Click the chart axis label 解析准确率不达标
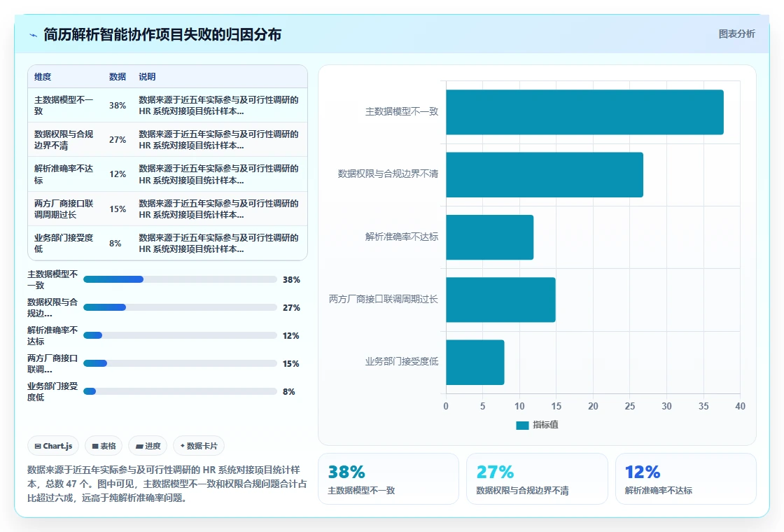 pos(402,237)
